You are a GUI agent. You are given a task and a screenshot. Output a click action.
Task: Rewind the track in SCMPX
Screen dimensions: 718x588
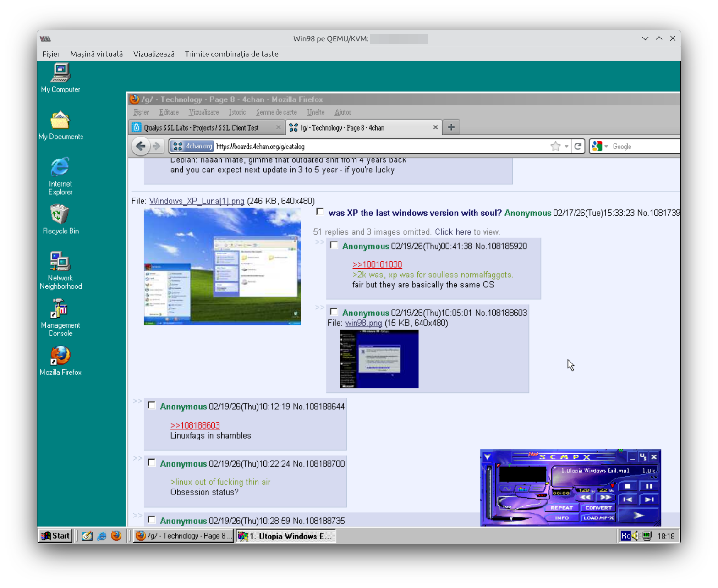pyautogui.click(x=585, y=497)
